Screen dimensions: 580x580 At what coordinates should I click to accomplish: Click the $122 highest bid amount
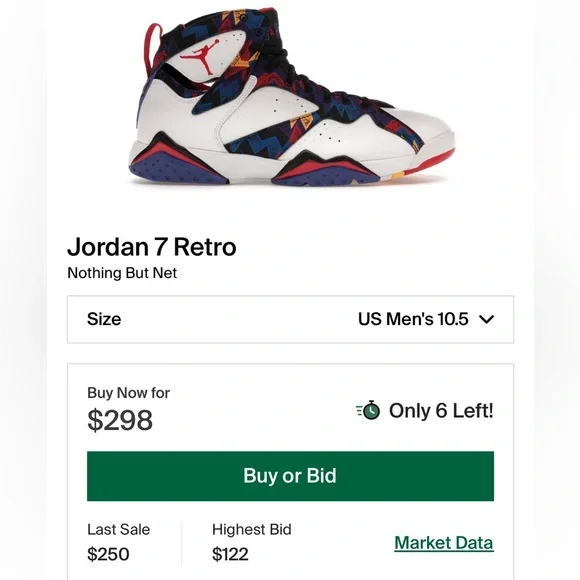tap(230, 554)
